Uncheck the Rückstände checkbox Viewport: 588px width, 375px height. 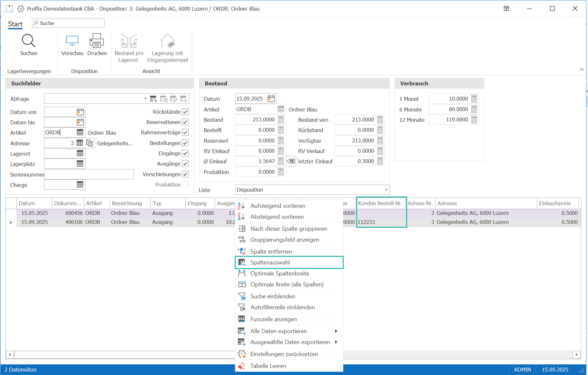(x=185, y=112)
